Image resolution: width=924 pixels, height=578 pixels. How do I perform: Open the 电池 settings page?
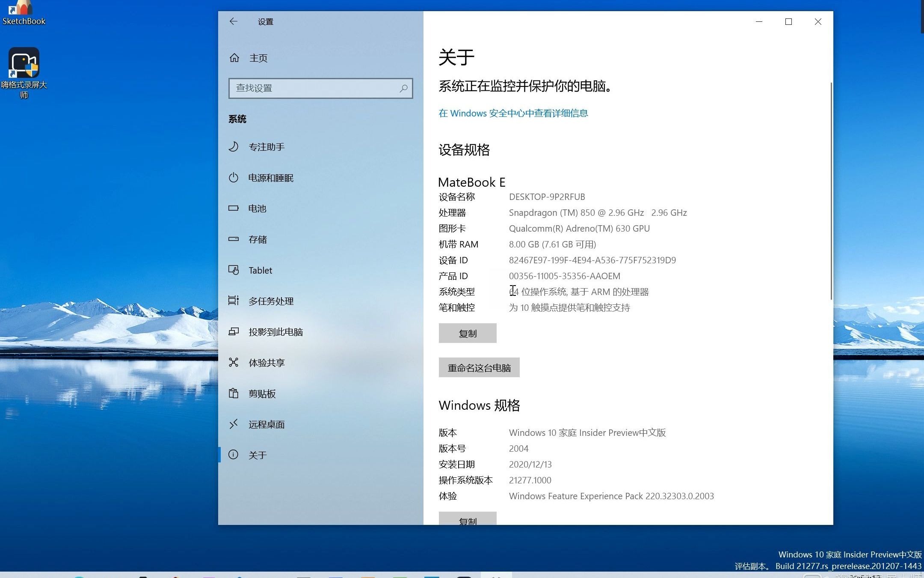tap(321, 209)
